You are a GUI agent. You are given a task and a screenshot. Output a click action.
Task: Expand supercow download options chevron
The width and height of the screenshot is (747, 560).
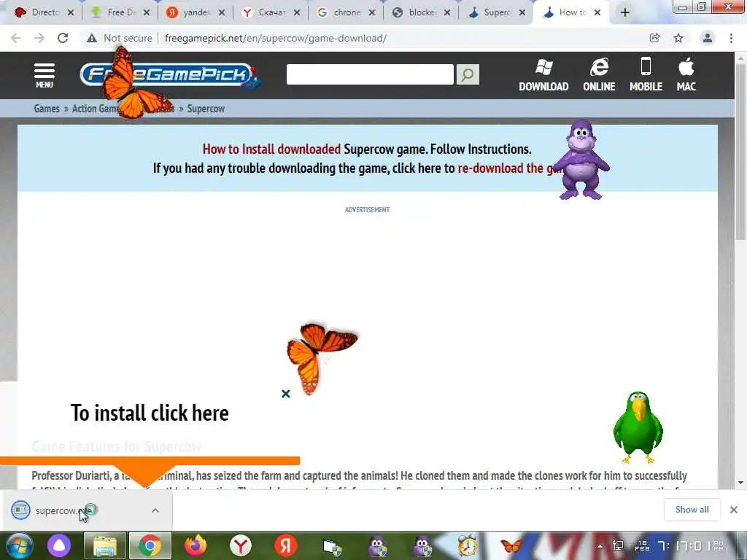tap(155, 510)
